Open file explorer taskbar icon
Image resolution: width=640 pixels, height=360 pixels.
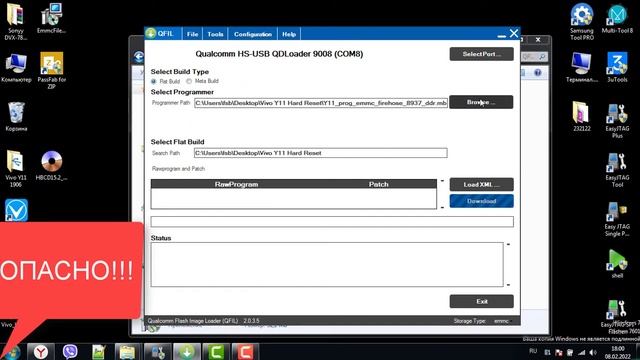point(127,351)
